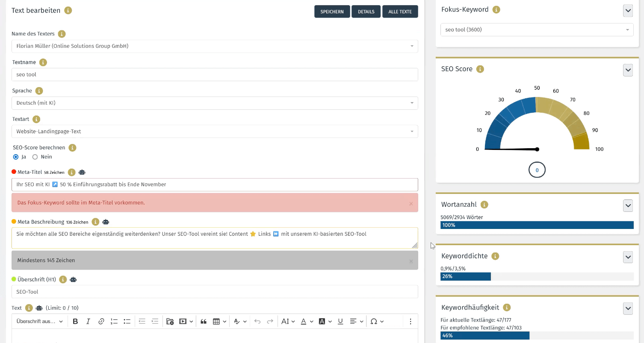Click the Keyworddichte progress bar
This screenshot has height=343, width=644.
pos(537,276)
